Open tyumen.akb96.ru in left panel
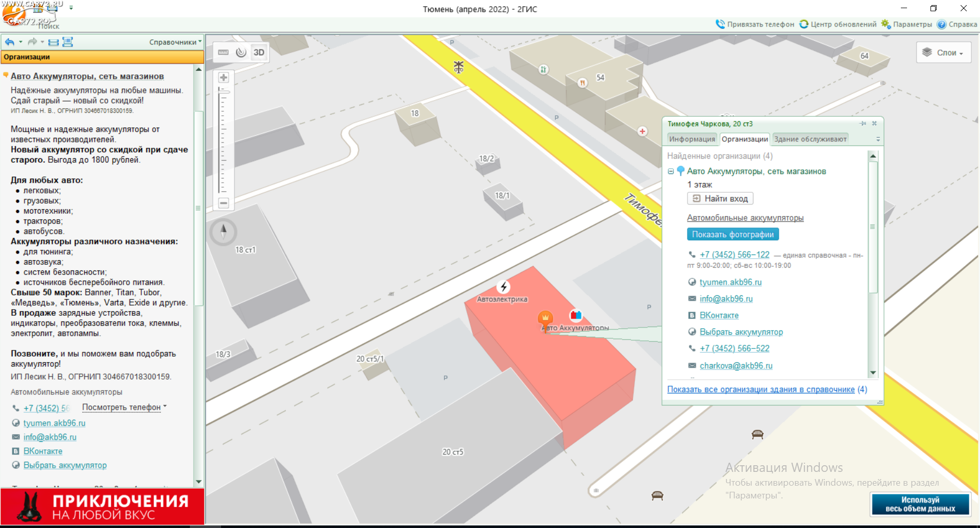The height and width of the screenshot is (528, 980). pos(54,423)
